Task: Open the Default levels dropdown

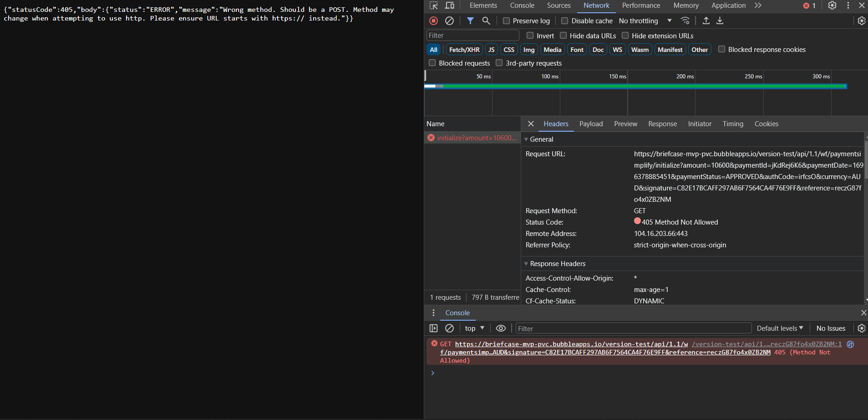Action: [780, 328]
